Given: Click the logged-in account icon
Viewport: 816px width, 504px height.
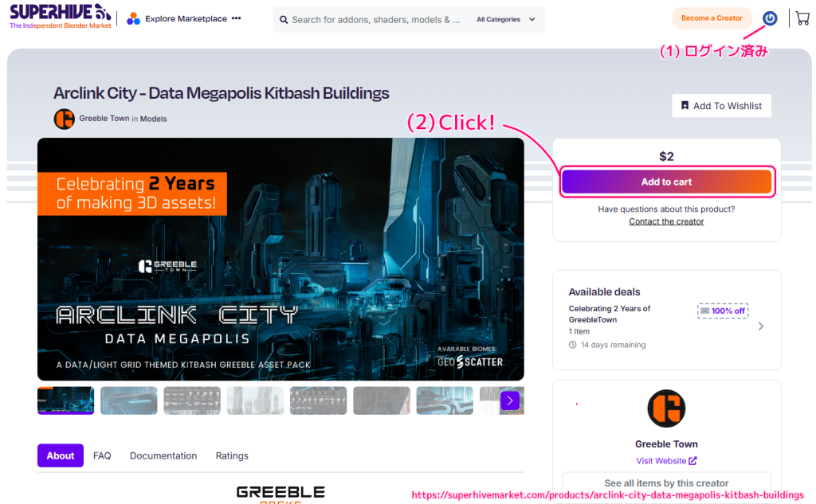Looking at the screenshot, I should (x=769, y=18).
